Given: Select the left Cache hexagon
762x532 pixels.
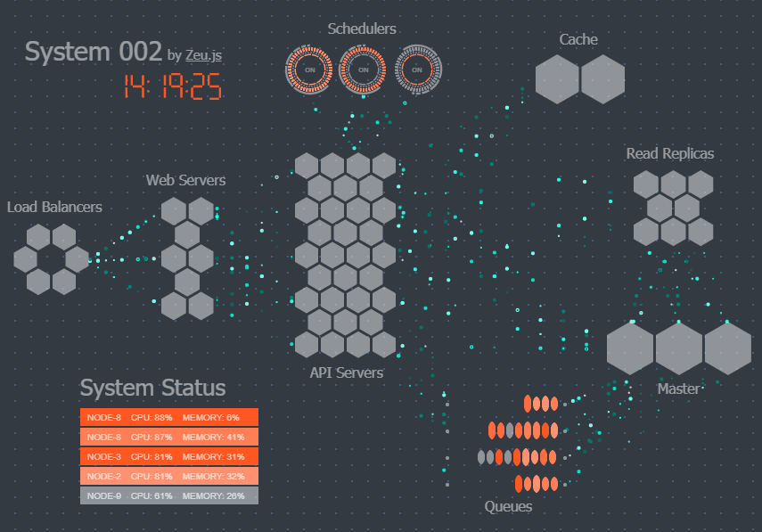Looking at the screenshot, I should click(x=557, y=79).
